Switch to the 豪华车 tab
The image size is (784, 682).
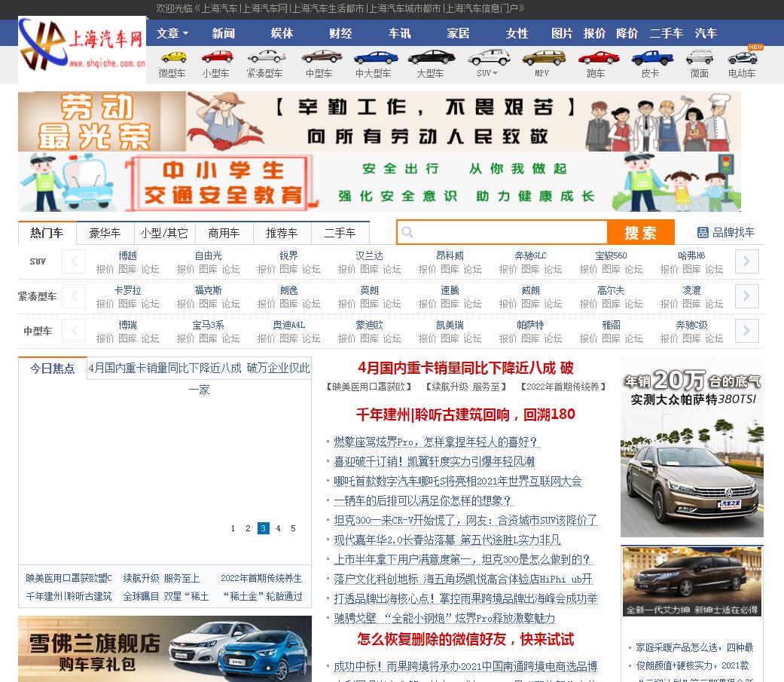coord(105,233)
